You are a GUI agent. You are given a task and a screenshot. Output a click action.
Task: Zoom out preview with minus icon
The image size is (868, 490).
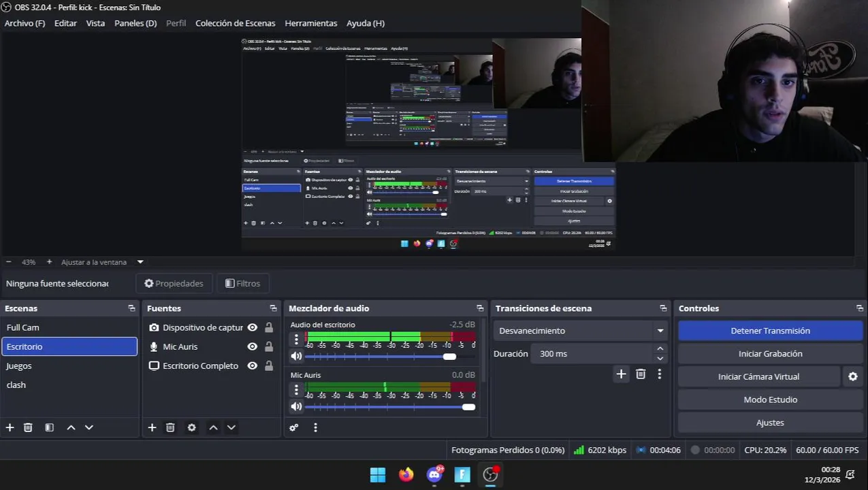[x=9, y=262]
